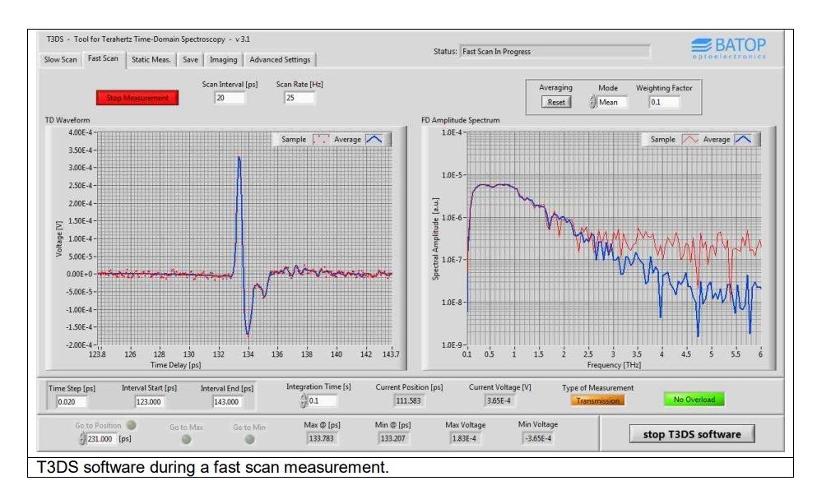Click the FD Spectrum Sample legend icon
The image size is (817, 504).
coord(689,140)
